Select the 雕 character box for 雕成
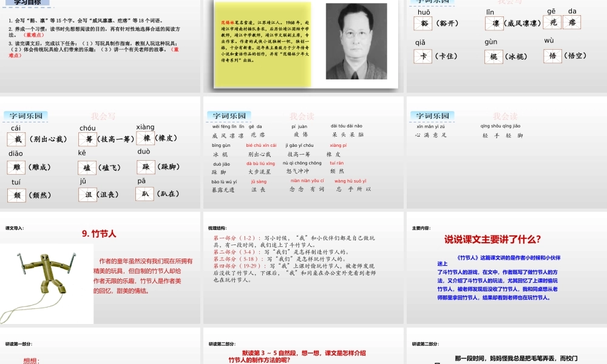 [x=16, y=167]
